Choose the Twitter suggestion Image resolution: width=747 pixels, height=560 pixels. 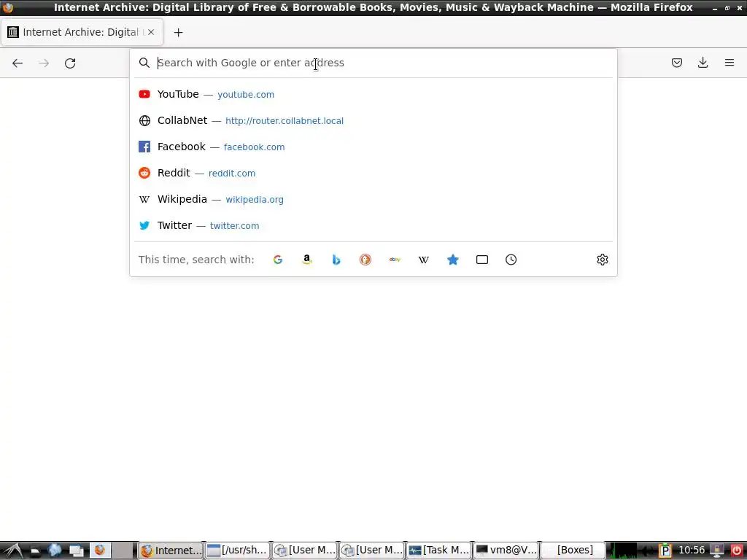click(x=373, y=225)
